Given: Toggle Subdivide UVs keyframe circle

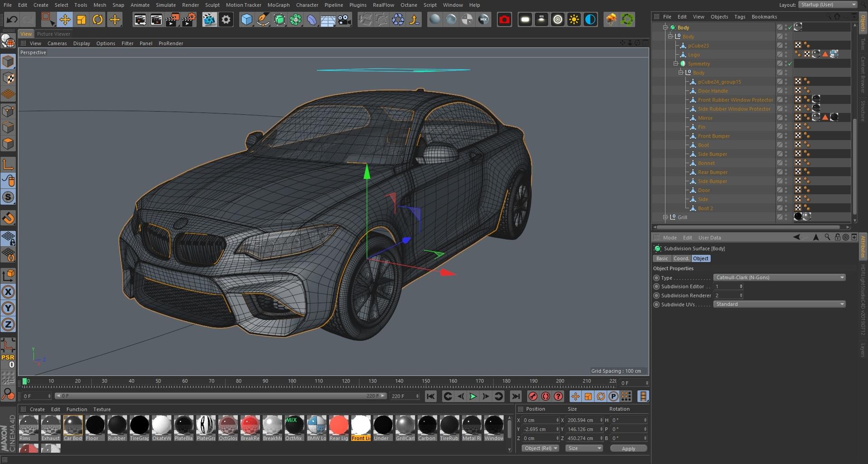Looking at the screenshot, I should pyautogui.click(x=656, y=305).
